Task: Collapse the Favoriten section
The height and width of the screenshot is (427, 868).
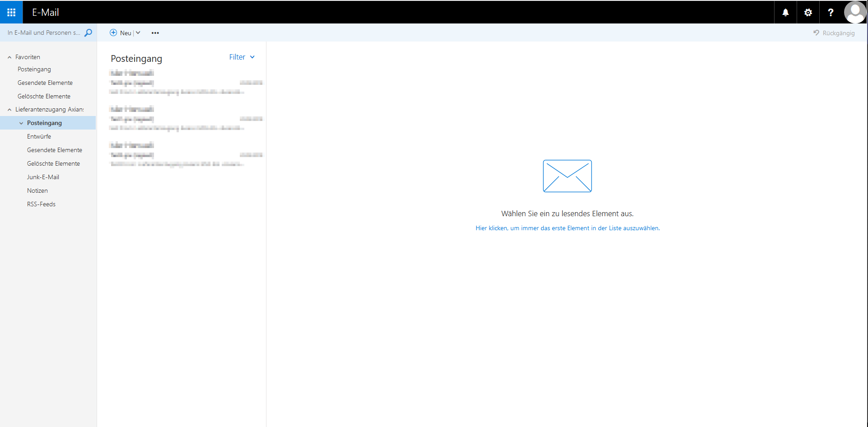Action: pyautogui.click(x=9, y=57)
